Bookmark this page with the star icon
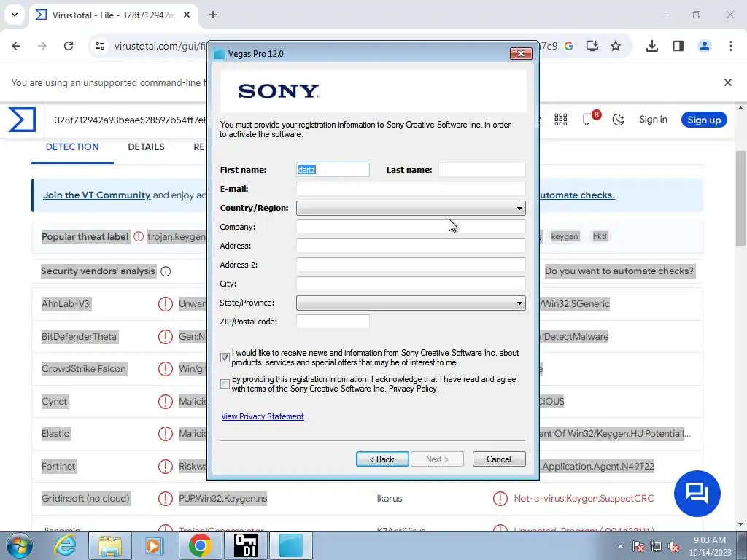The height and width of the screenshot is (560, 747). point(616,46)
